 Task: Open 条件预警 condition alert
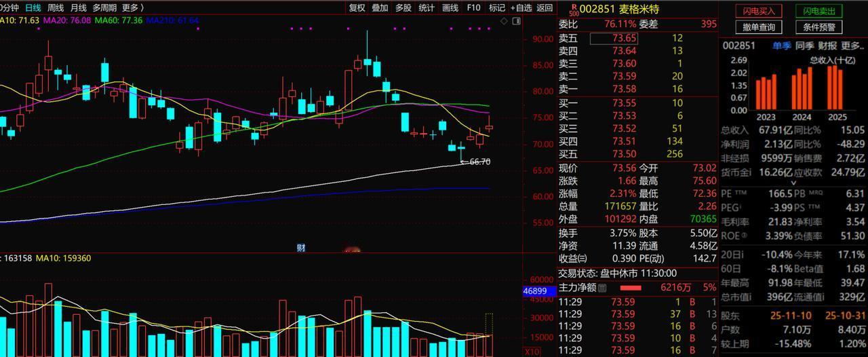coord(820,27)
